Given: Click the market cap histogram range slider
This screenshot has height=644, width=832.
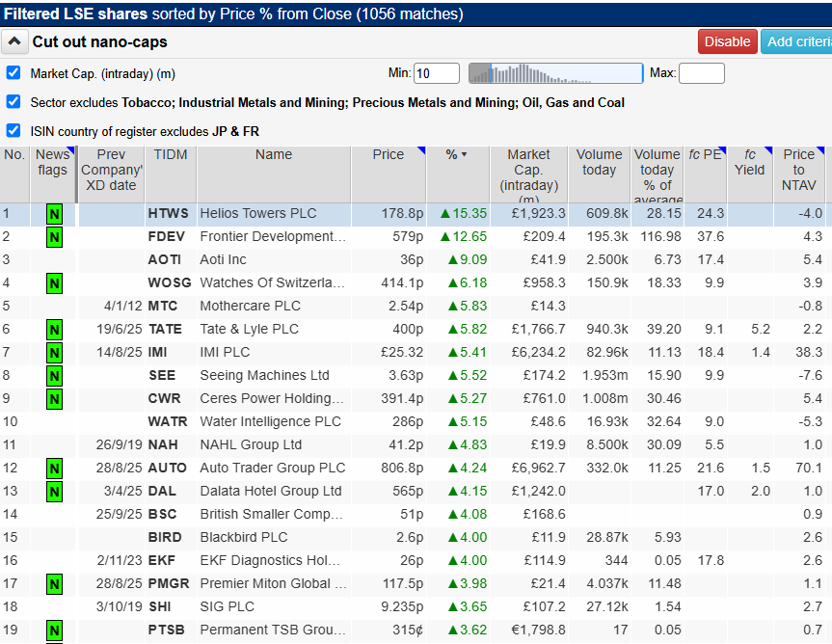Looking at the screenshot, I should pos(556,73).
